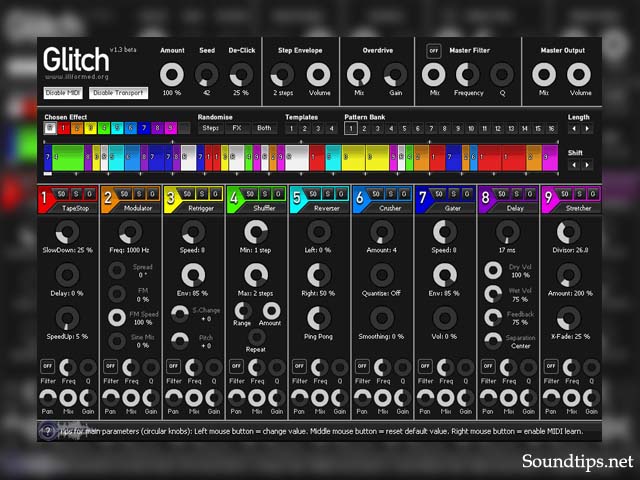The width and height of the screenshot is (640, 480).
Task: Click the De-Click knob at 25 %
Action: click(241, 75)
